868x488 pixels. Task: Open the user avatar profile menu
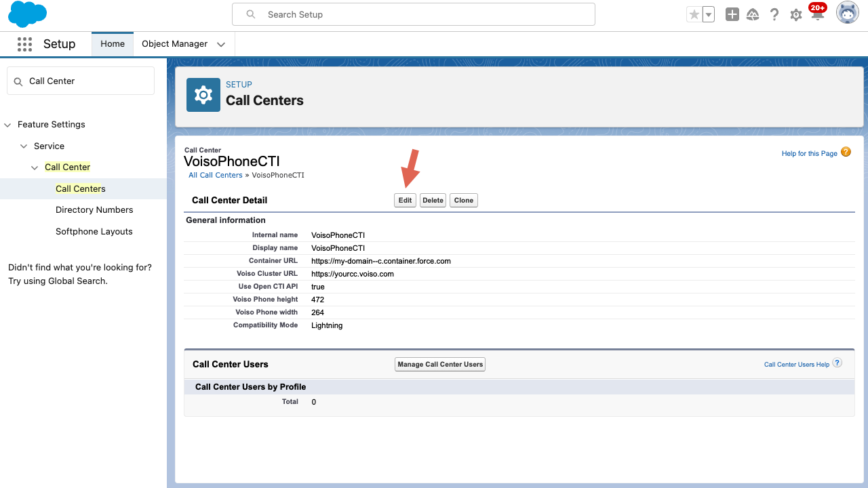tap(848, 13)
